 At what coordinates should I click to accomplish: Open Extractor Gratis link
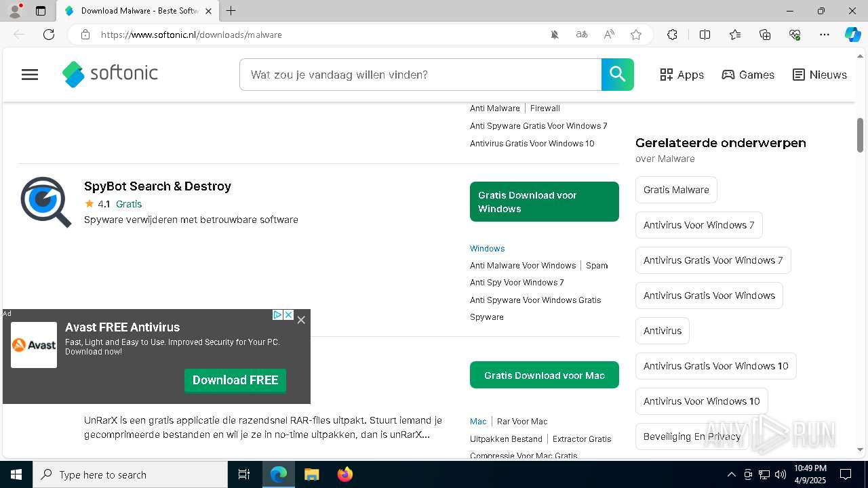click(x=582, y=439)
